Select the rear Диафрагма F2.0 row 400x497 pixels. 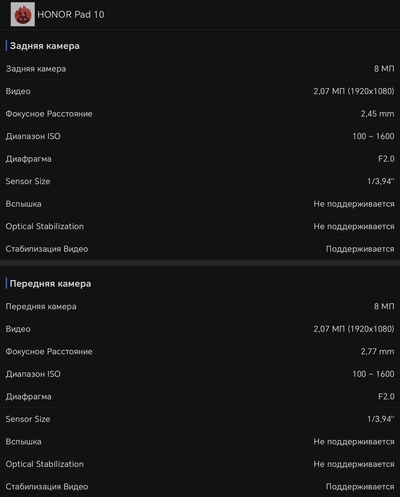(200, 159)
